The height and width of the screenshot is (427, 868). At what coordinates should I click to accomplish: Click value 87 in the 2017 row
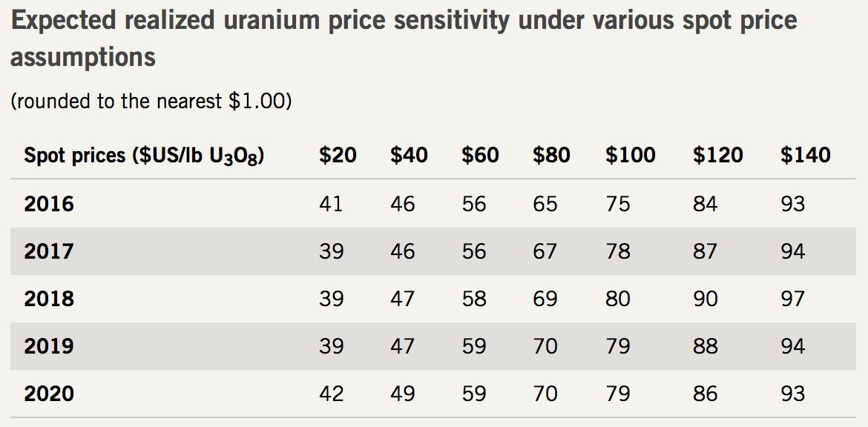(705, 251)
